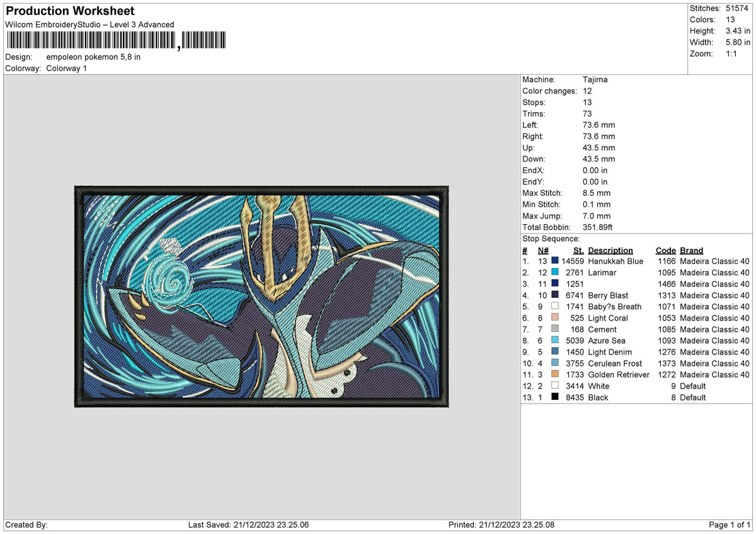Click the Empoleon embroidery design preview

tap(261, 297)
